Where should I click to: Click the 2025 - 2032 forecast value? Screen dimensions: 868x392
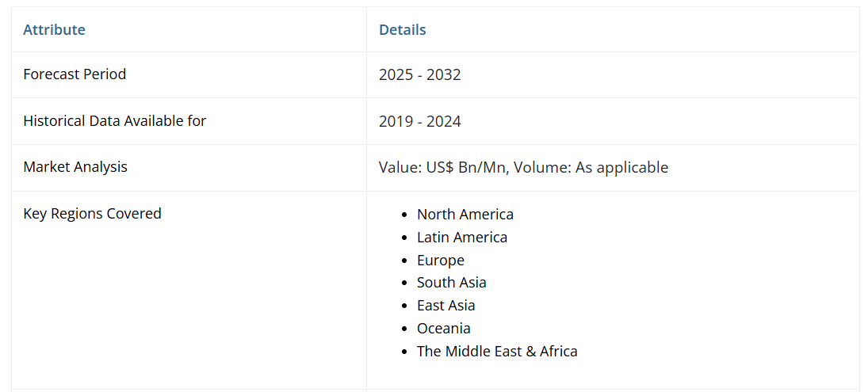pyautogui.click(x=419, y=75)
